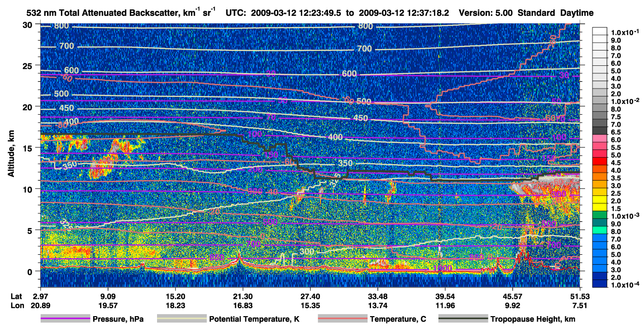Click the altitude tick label 15
The width and height of the screenshot is (644, 330).
29,148
